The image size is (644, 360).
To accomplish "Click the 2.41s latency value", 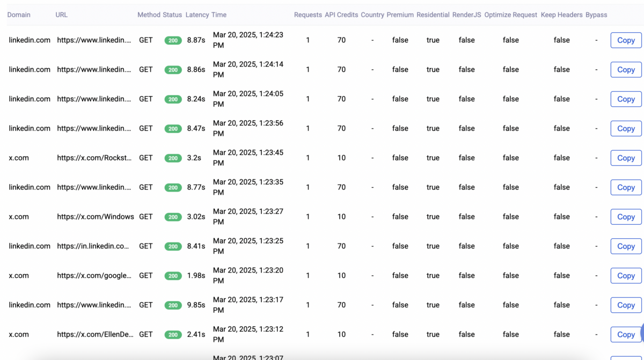I will tap(196, 334).
